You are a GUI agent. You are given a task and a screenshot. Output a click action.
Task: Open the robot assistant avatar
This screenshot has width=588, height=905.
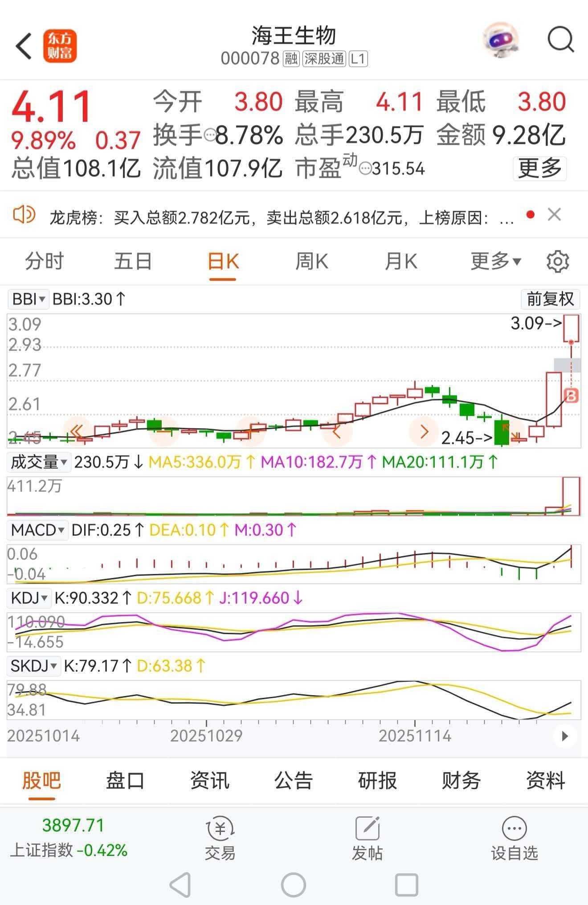pos(501,40)
